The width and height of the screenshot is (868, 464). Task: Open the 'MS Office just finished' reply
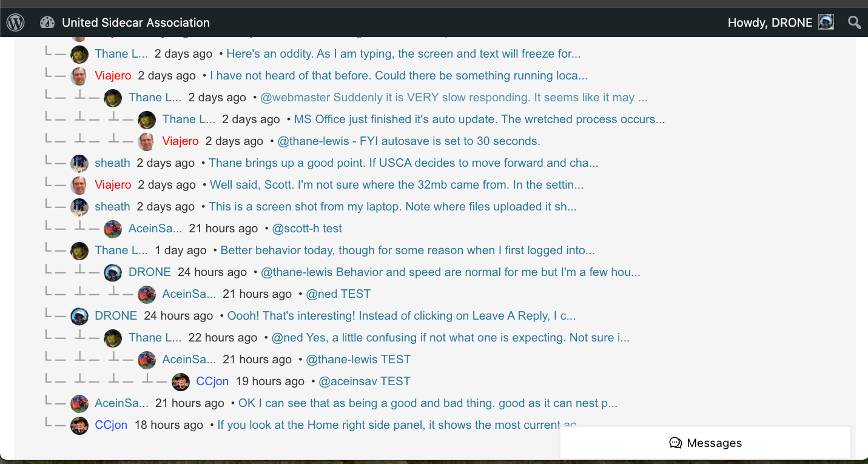[x=479, y=119]
